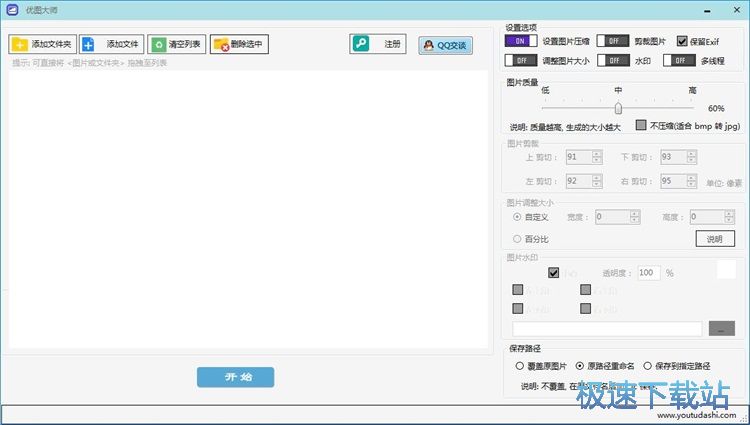Click the 宽度 spinner arrows
Image resolution: width=750 pixels, height=425 pixels.
point(634,217)
